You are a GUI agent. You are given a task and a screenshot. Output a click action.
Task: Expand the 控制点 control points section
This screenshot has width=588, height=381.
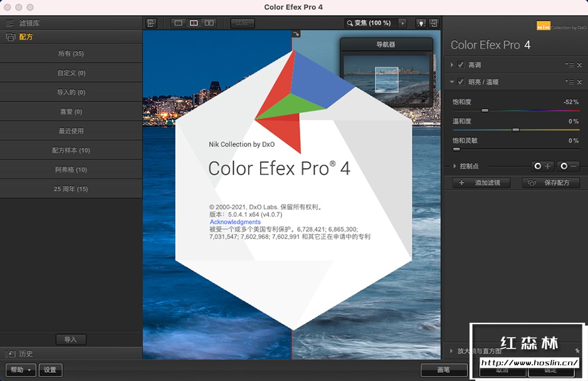(454, 166)
